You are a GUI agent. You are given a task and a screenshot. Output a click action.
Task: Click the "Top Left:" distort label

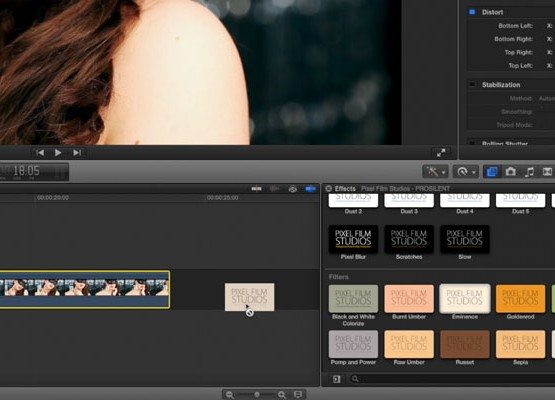coord(521,65)
